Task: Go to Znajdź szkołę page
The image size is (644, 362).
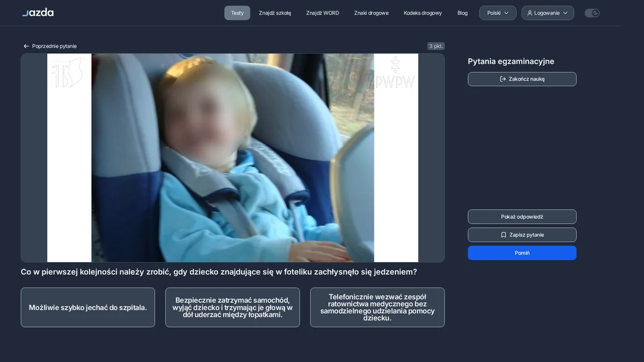Action: (x=275, y=13)
